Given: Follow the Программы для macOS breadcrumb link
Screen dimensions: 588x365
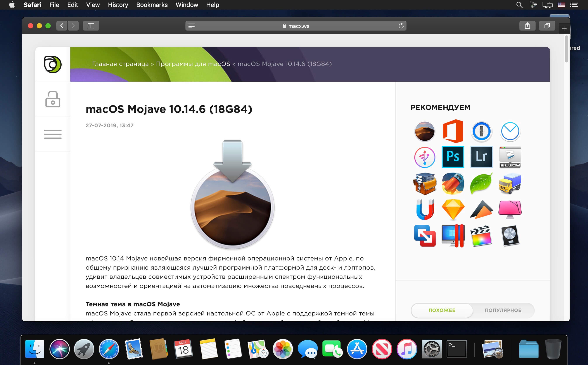Looking at the screenshot, I should click(193, 64).
